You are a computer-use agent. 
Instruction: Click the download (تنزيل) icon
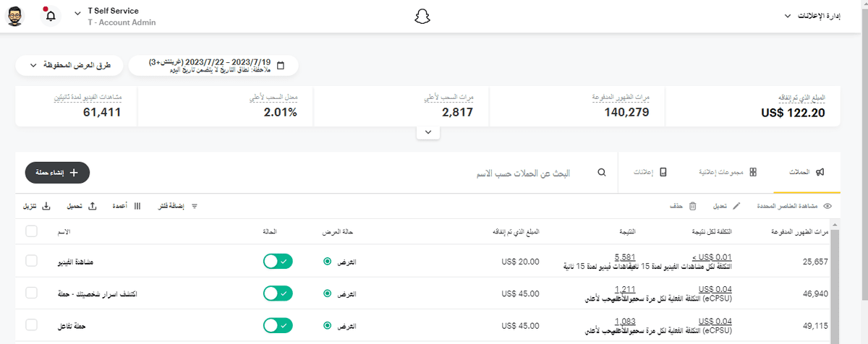46,206
